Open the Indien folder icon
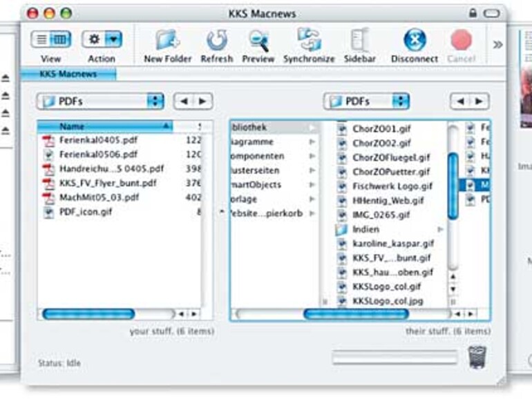Viewport: 532px width, 399px height. pyautogui.click(x=341, y=229)
